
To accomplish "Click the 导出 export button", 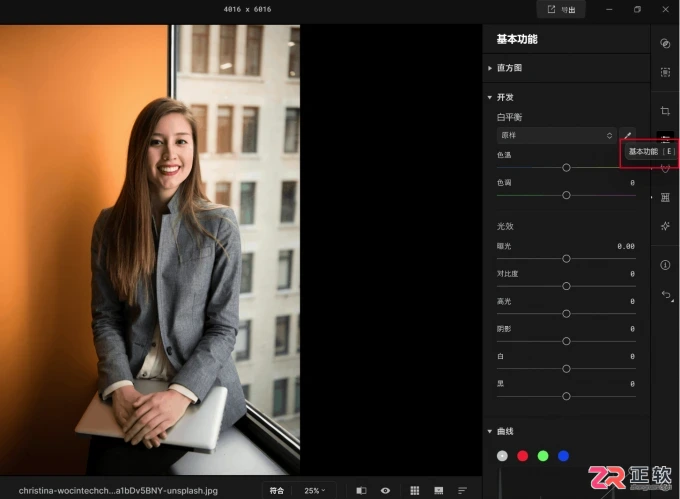I will click(x=561, y=10).
